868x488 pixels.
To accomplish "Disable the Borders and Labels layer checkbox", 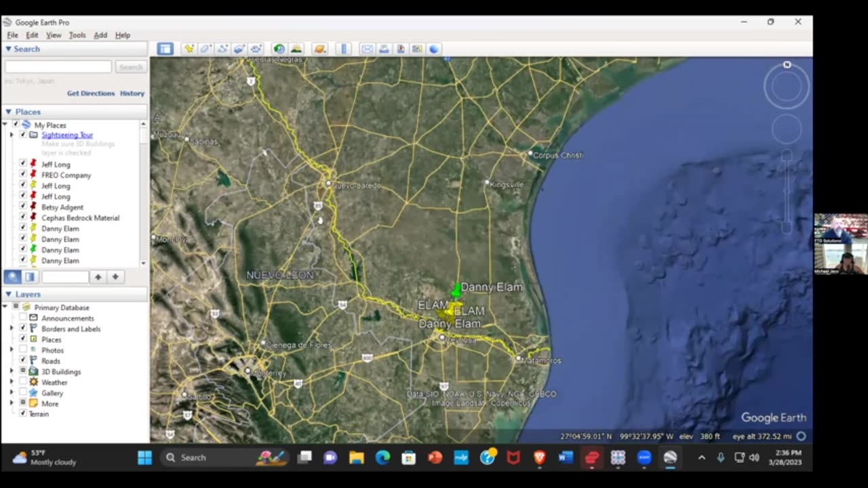I will pyautogui.click(x=22, y=329).
